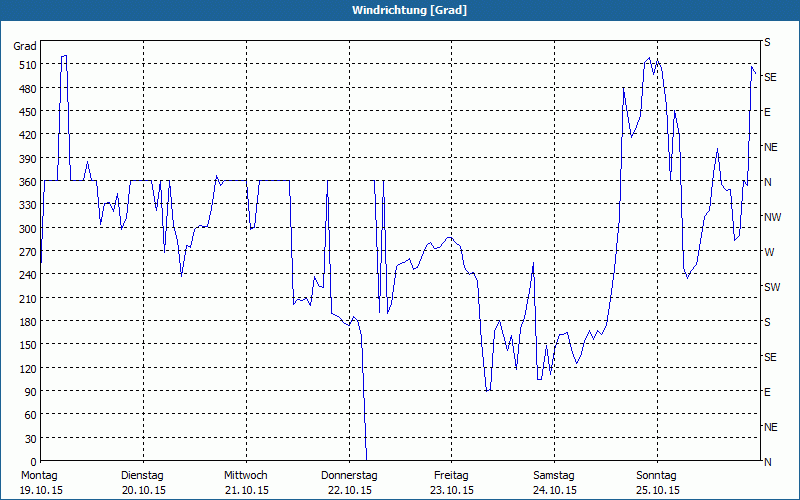
Task: Select the 120 y-axis tick label
Action: point(28,368)
